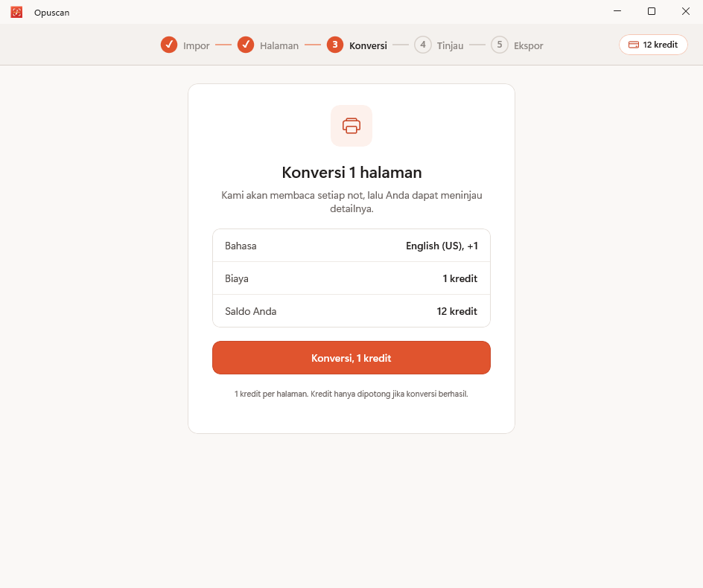
Task: Click the Biaya 1 kredit row
Action: [351, 278]
